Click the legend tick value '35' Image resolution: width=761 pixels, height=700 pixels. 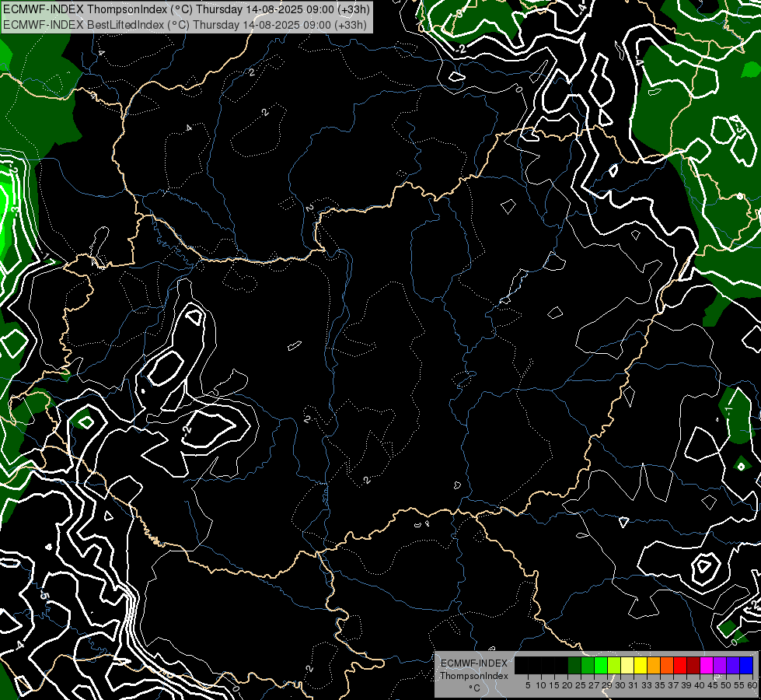660,685
